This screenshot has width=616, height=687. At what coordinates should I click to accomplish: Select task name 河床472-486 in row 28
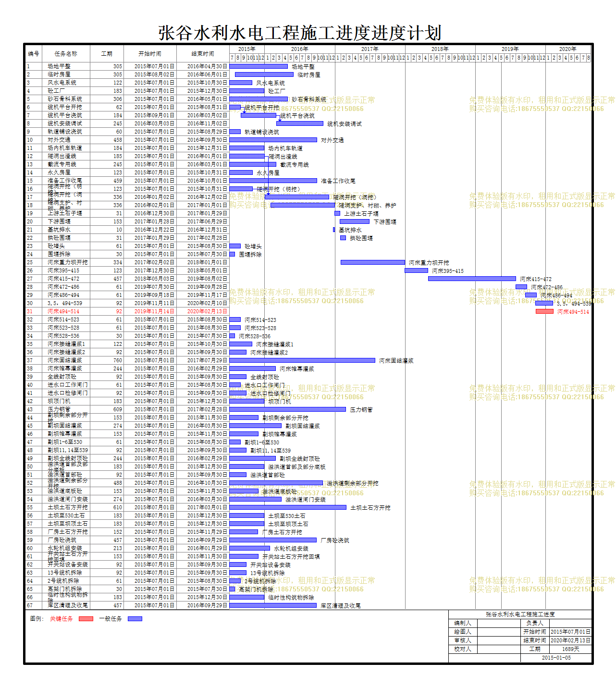click(x=63, y=287)
